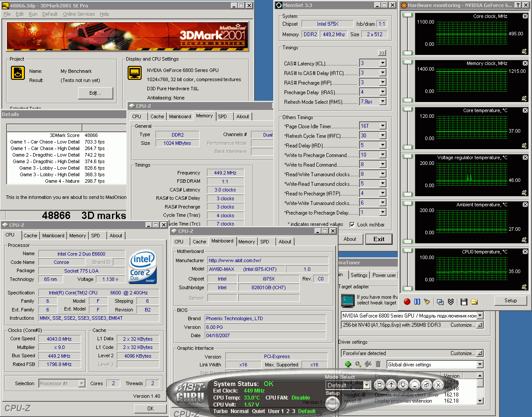Click Exit button in MemSet

coord(379,239)
